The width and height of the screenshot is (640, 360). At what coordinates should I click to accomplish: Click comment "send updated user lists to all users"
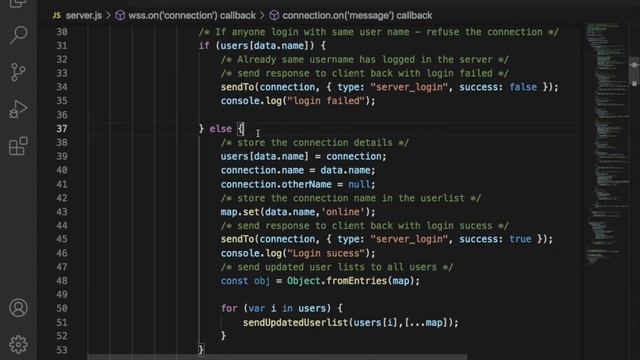[x=337, y=267]
